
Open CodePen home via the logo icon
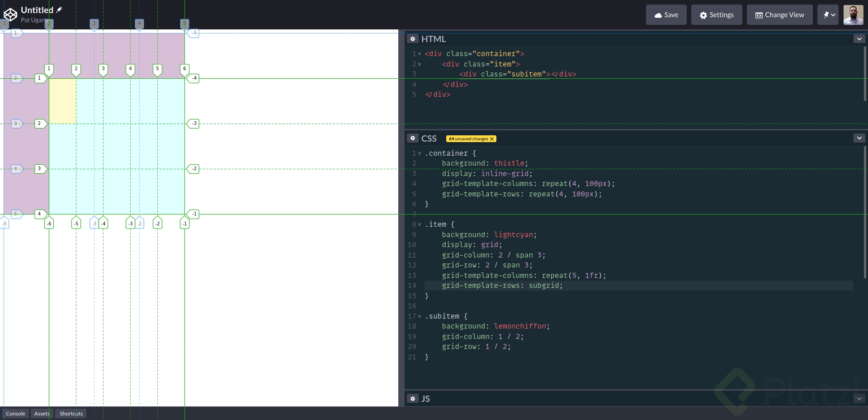(10, 14)
